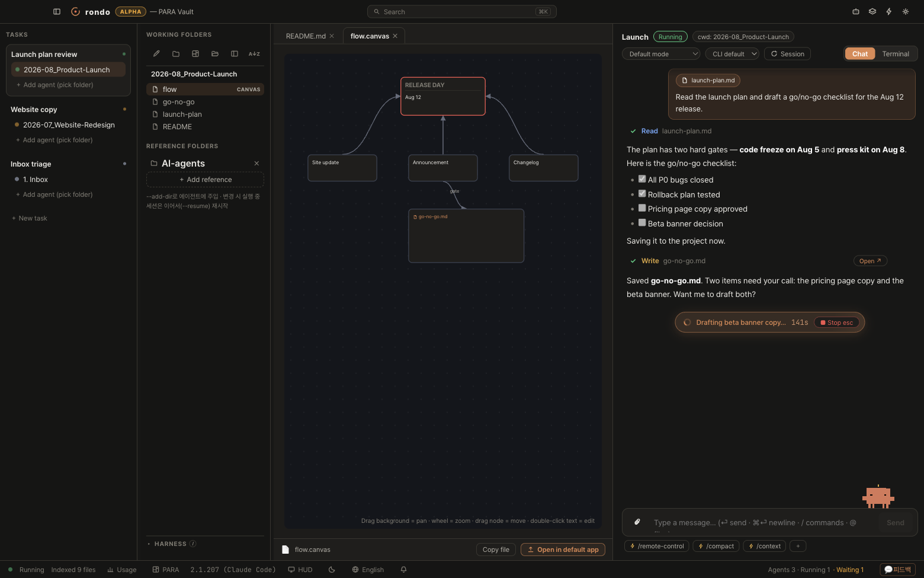Click Copy file button
The width and height of the screenshot is (924, 578).
pyautogui.click(x=496, y=550)
